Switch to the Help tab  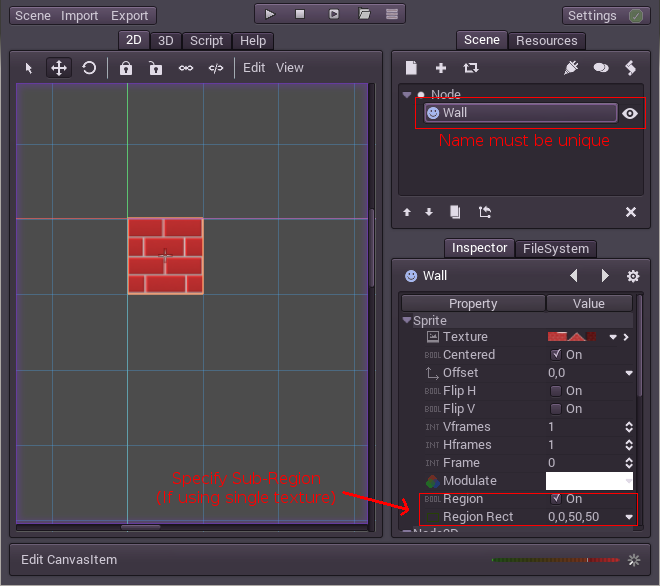[x=253, y=41]
